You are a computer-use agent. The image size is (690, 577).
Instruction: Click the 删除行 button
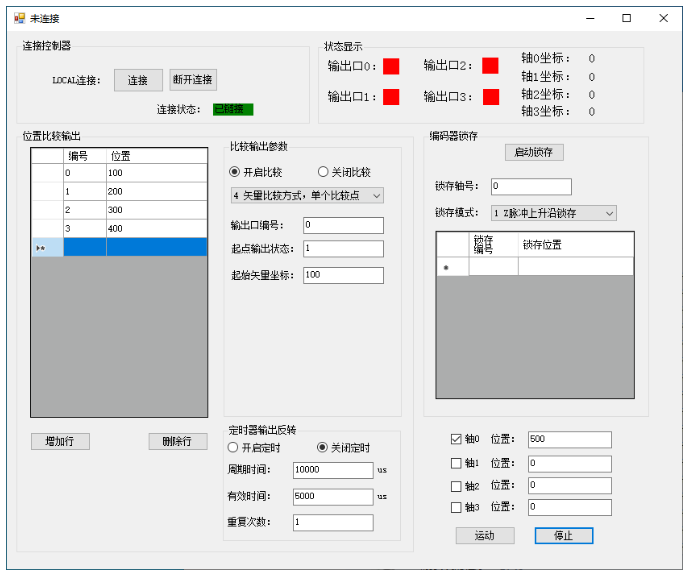[x=178, y=441]
